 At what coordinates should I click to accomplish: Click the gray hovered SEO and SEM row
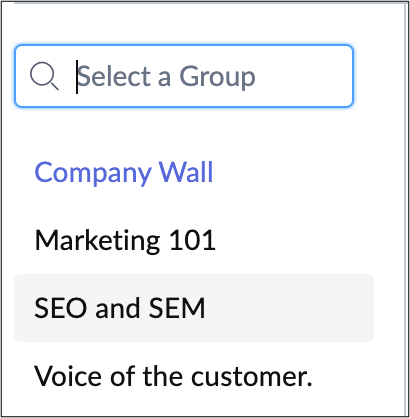194,308
